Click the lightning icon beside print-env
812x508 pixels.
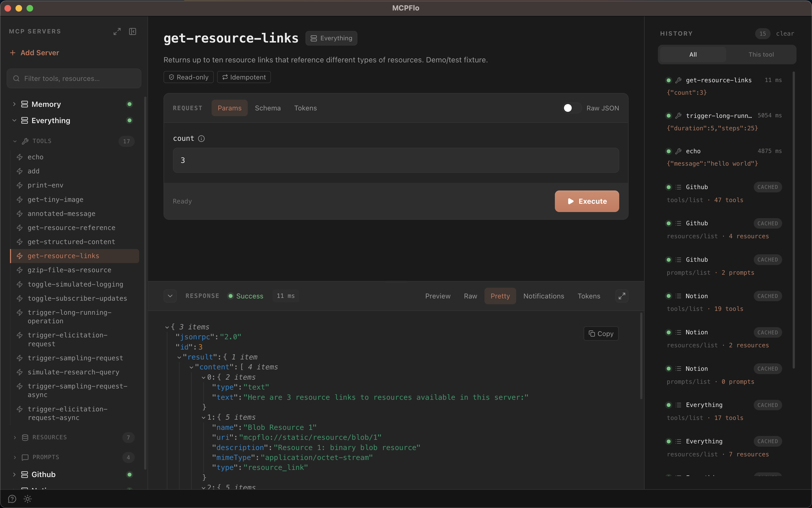point(20,185)
